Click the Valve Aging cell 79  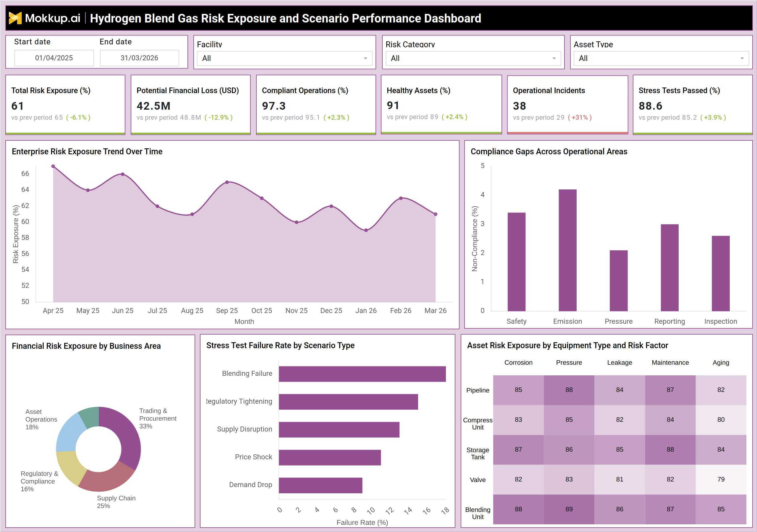[721, 480]
